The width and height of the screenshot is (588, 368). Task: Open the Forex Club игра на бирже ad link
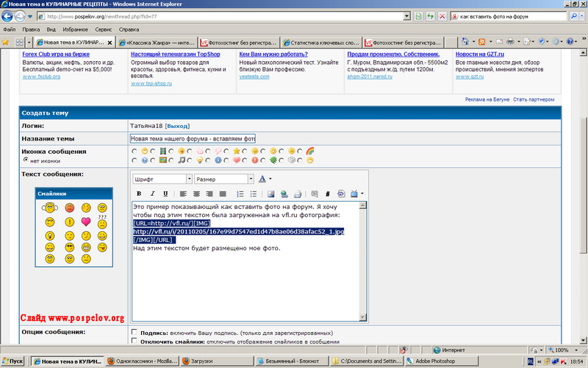click(56, 54)
